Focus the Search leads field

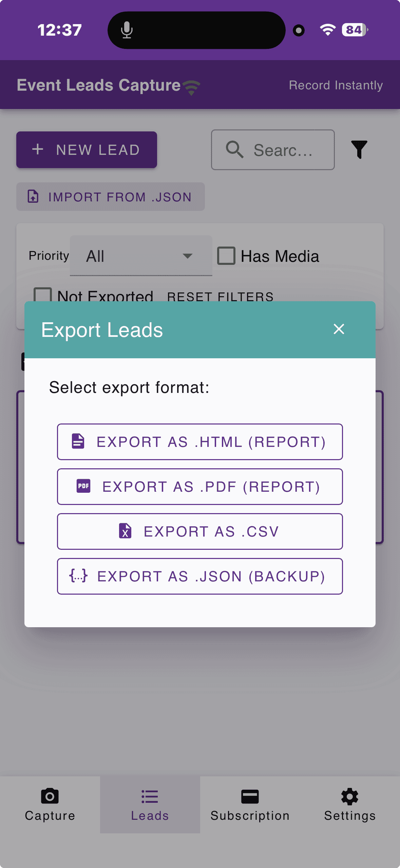(x=273, y=150)
